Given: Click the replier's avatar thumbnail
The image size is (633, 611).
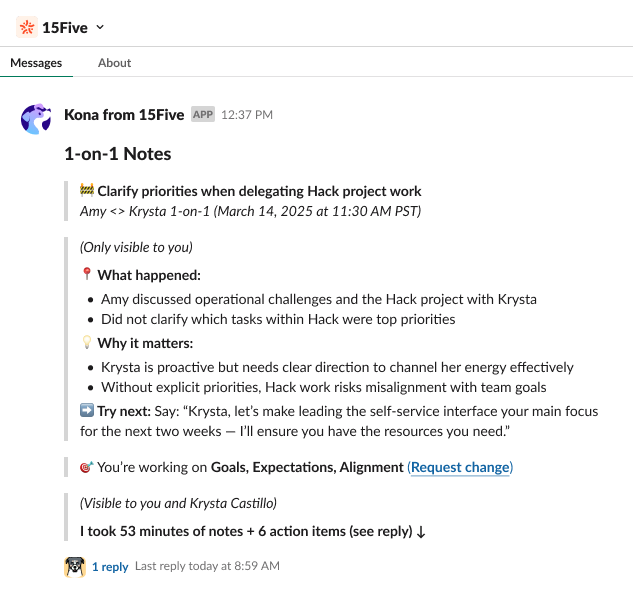Looking at the screenshot, I should (x=75, y=566).
